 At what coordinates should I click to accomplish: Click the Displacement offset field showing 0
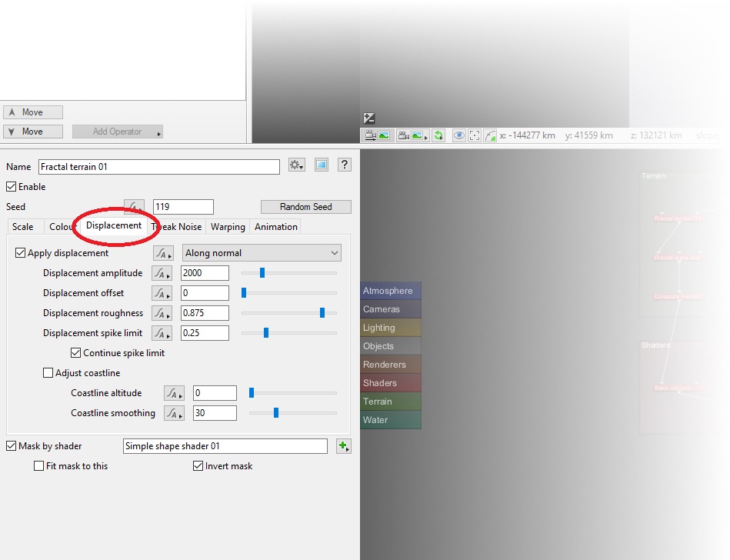205,293
